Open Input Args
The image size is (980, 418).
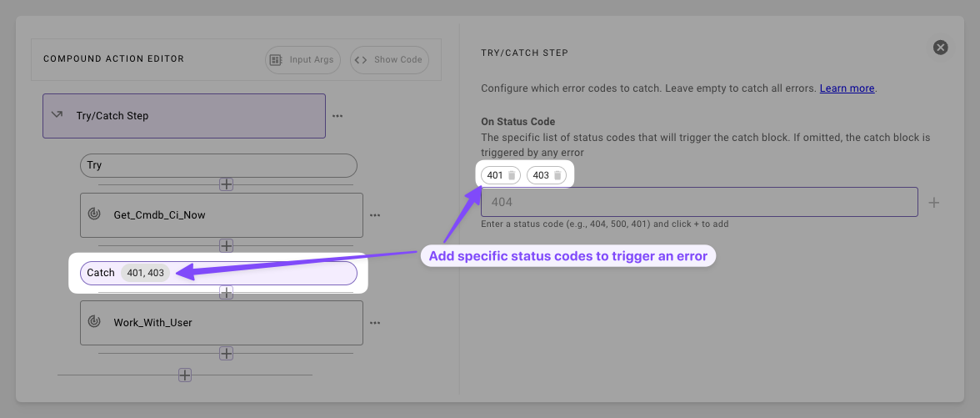tap(302, 60)
